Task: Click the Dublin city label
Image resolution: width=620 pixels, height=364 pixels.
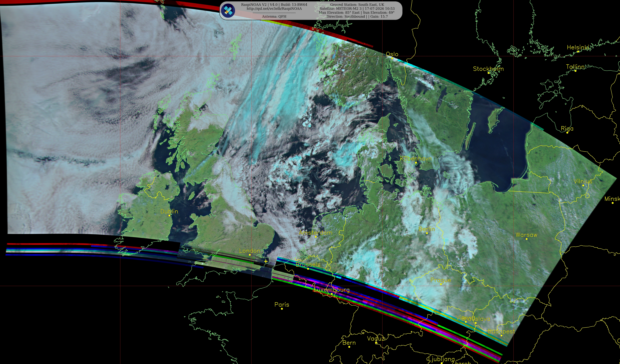Action: [x=169, y=211]
